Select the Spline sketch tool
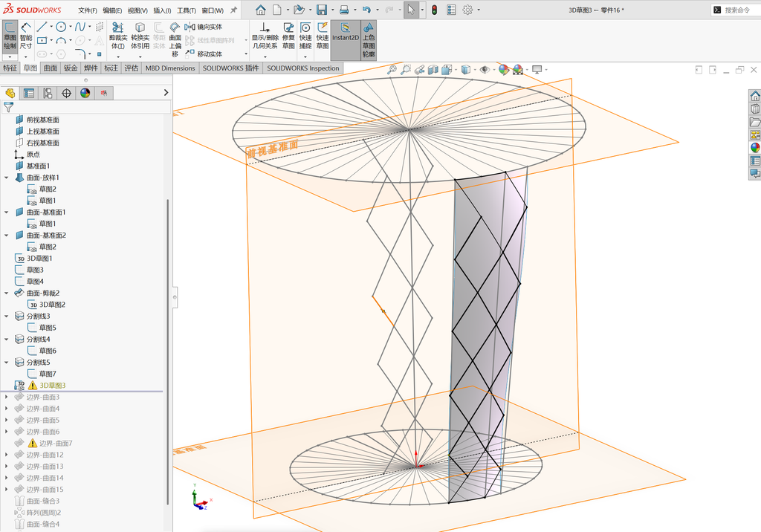Viewport: 761px width, 532px height. (80, 27)
